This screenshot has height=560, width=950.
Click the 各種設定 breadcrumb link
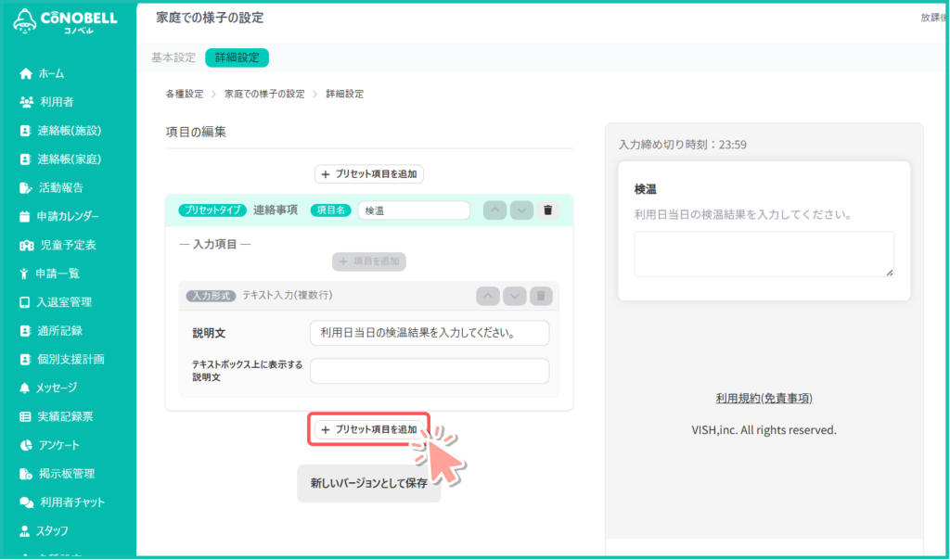(x=184, y=95)
